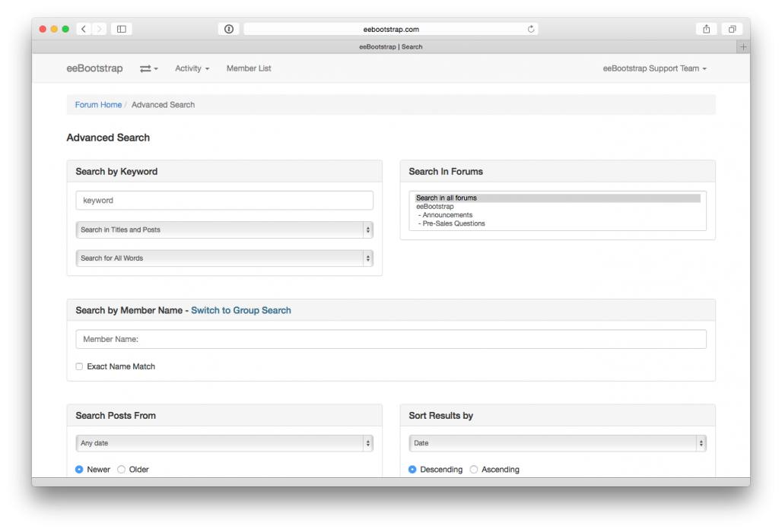Open the Search in Titles and Posts dropdown
782x532 pixels.
[x=224, y=230]
